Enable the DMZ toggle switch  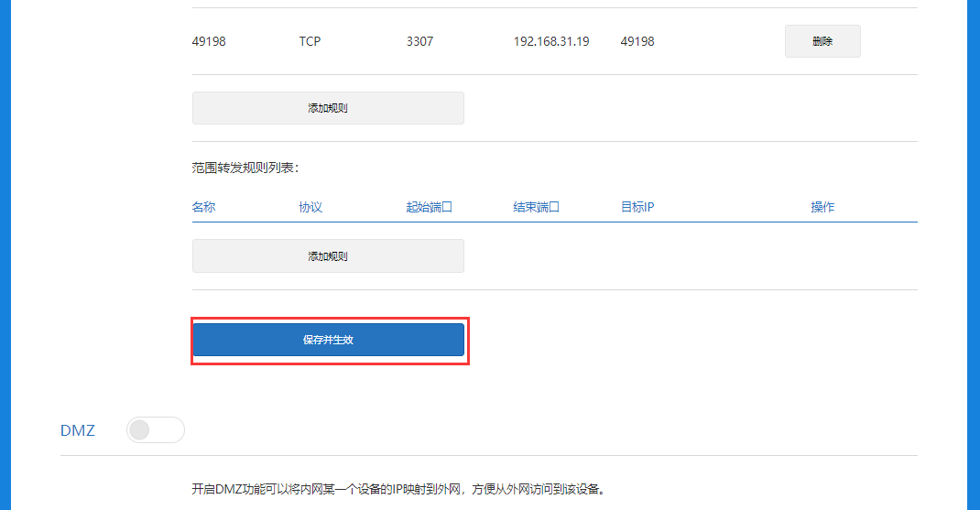click(x=156, y=429)
